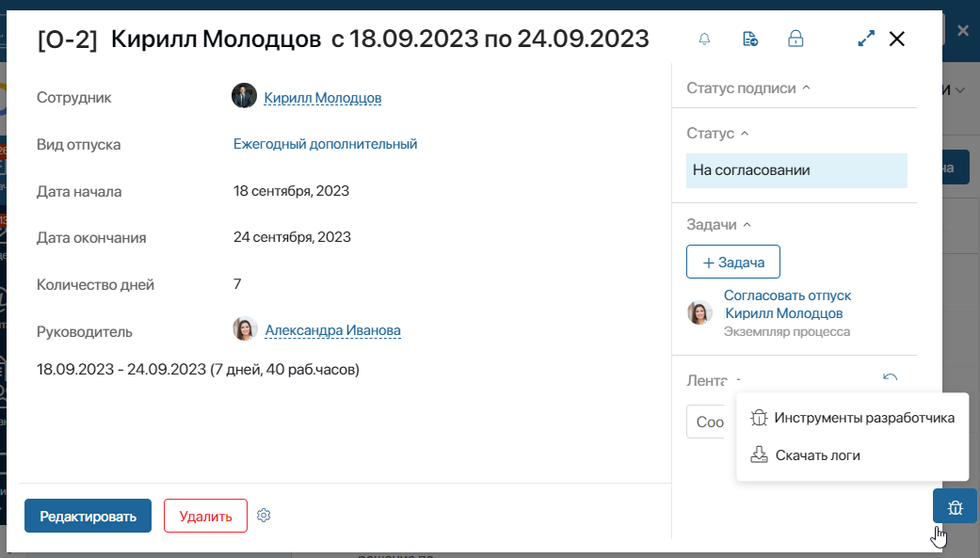Click the undo arrow icon beside Лента

(x=890, y=378)
